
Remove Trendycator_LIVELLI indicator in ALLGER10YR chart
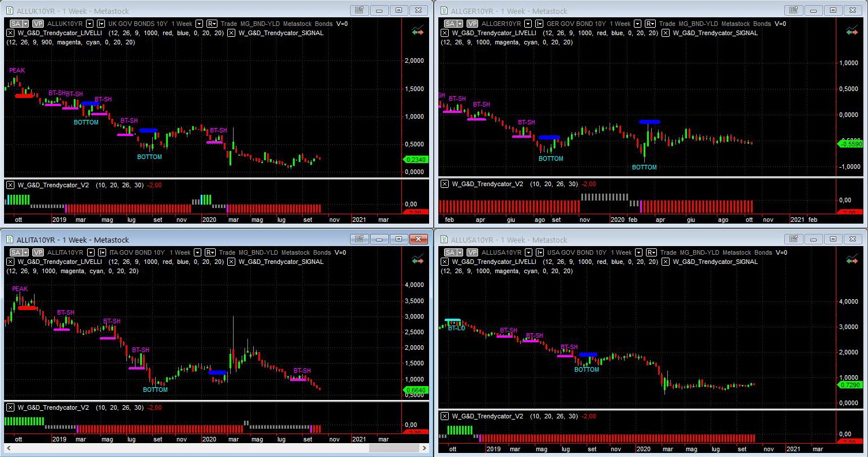pyautogui.click(x=444, y=33)
